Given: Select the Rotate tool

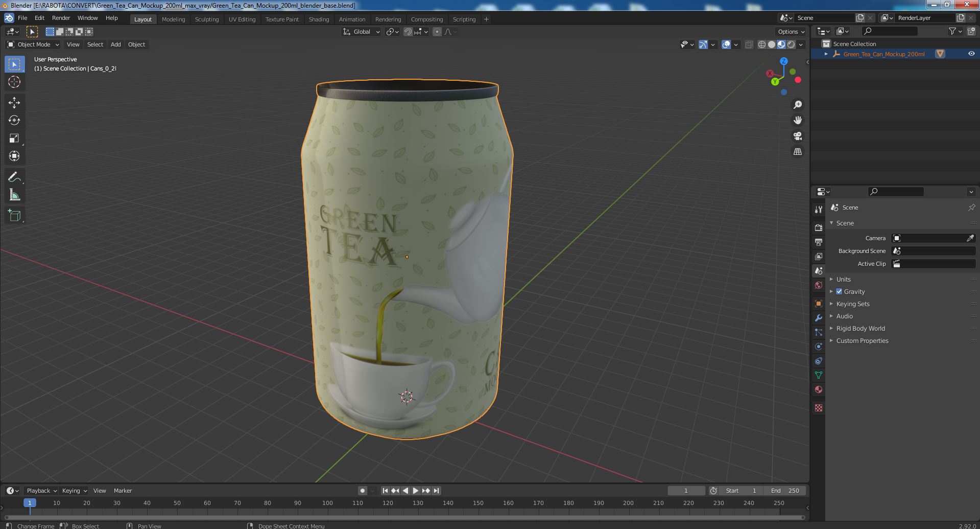Looking at the screenshot, I should tap(14, 120).
